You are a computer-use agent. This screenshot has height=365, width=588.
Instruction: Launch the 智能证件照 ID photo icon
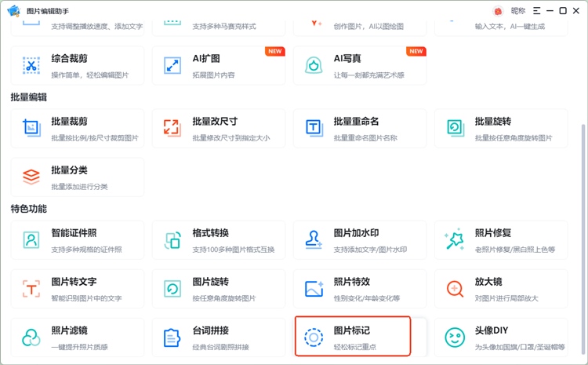coord(31,240)
